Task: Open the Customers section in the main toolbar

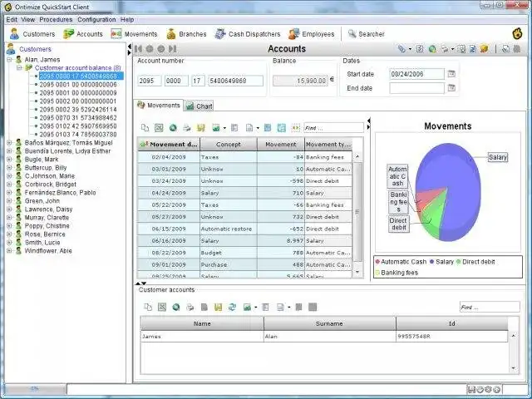Action: (x=32, y=34)
